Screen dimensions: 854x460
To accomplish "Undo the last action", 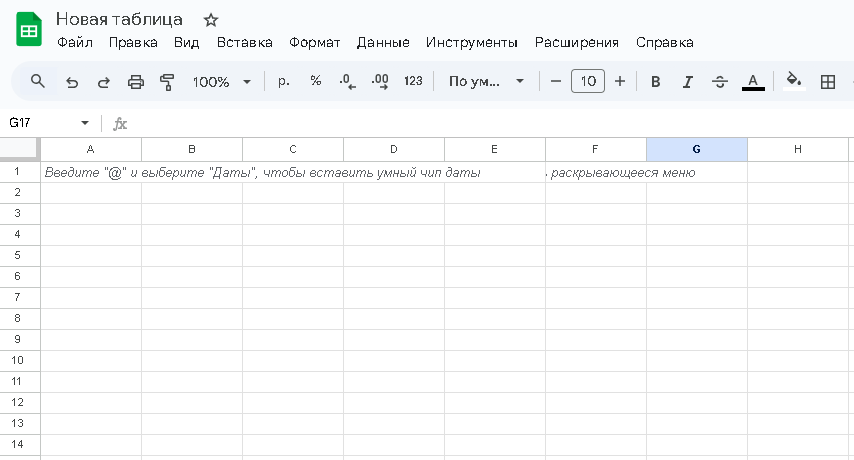I will pyautogui.click(x=72, y=82).
